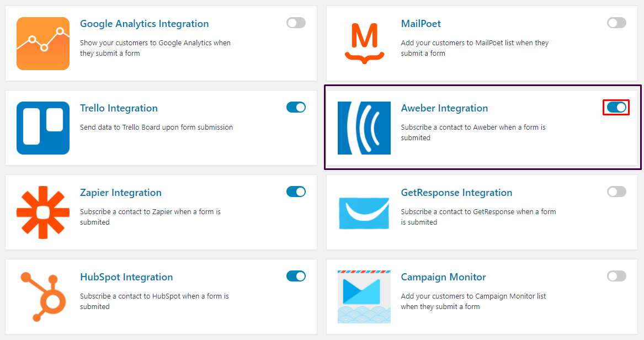Click the Campaign Monitor logo icon
Viewport: 644px width, 340px height.
364,297
